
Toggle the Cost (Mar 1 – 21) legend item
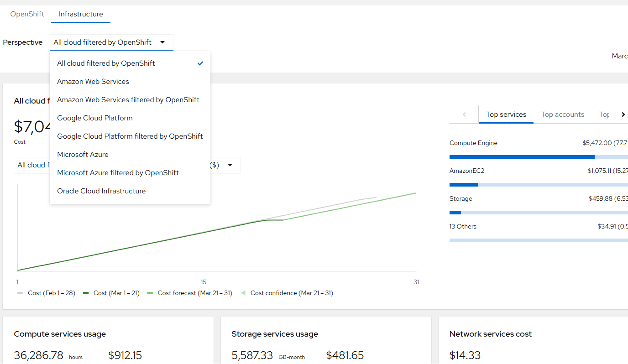pos(111,293)
